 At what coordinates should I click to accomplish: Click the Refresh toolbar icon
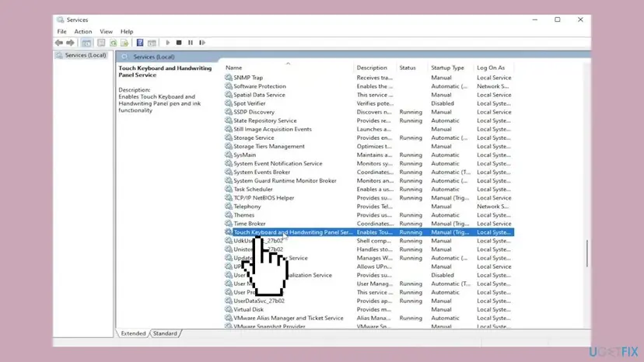pos(114,43)
